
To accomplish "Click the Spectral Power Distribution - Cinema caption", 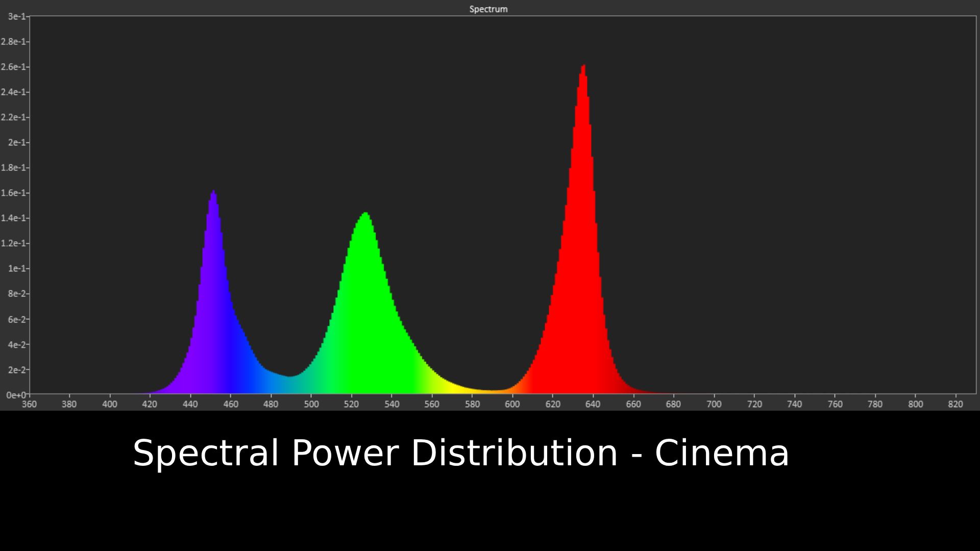I will (x=461, y=453).
